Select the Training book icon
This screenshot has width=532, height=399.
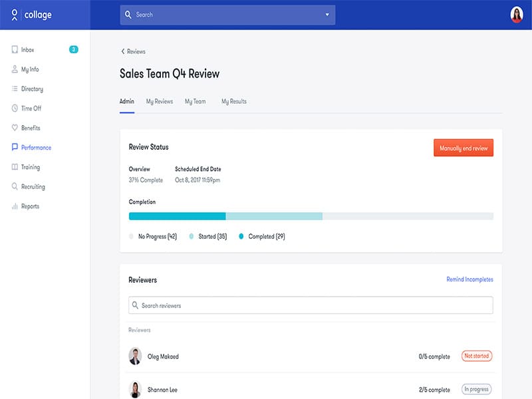click(15, 168)
